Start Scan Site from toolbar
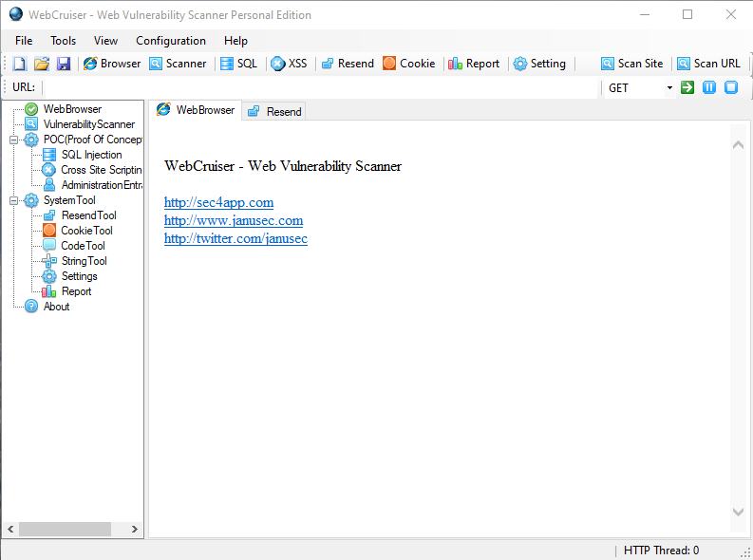753x560 pixels. click(x=632, y=64)
